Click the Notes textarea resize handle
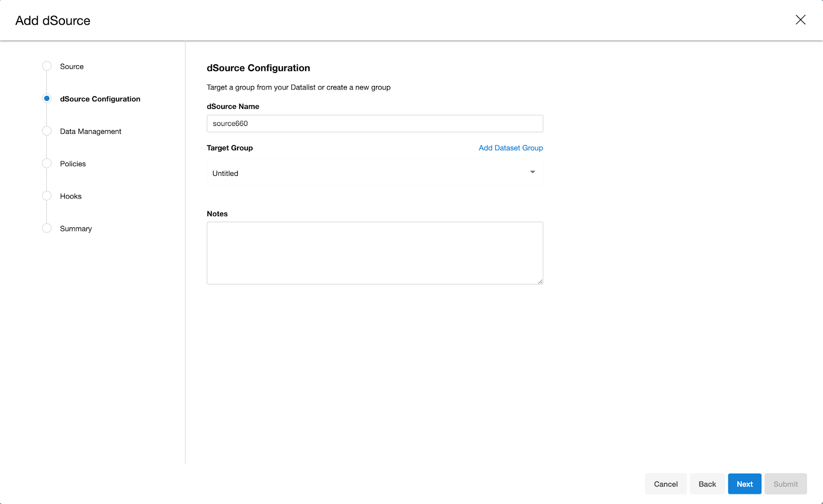The width and height of the screenshot is (823, 504). tap(540, 280)
